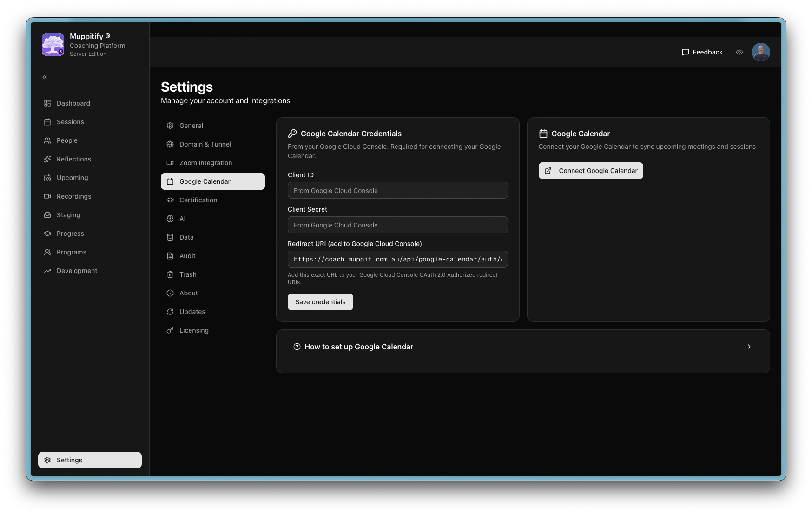Click the Upcoming calendar-clock icon

[47, 178]
